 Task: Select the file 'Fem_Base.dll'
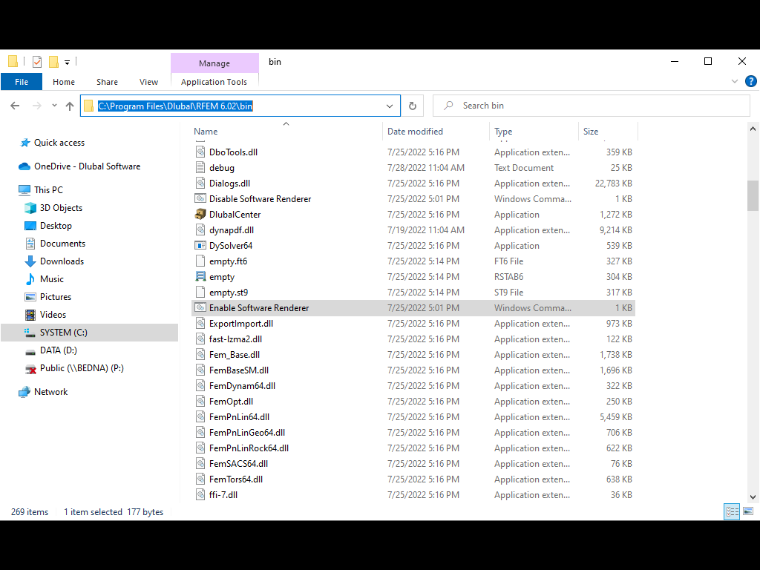413,354
